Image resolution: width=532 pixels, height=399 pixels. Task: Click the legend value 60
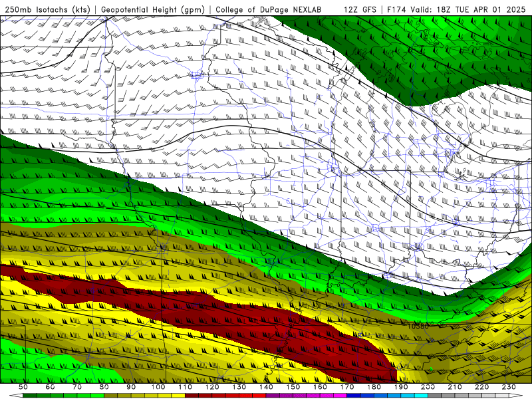coord(50,387)
